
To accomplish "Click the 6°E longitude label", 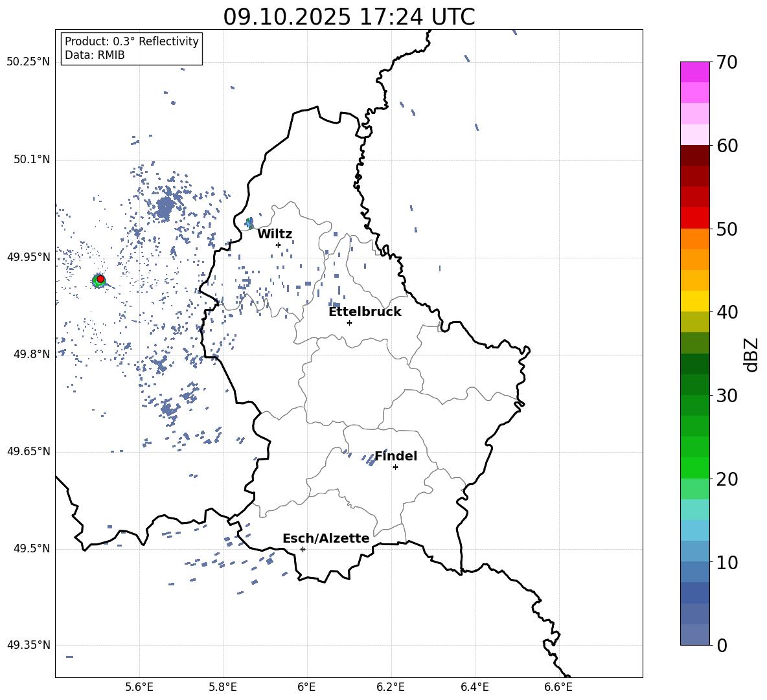I will [x=306, y=687].
